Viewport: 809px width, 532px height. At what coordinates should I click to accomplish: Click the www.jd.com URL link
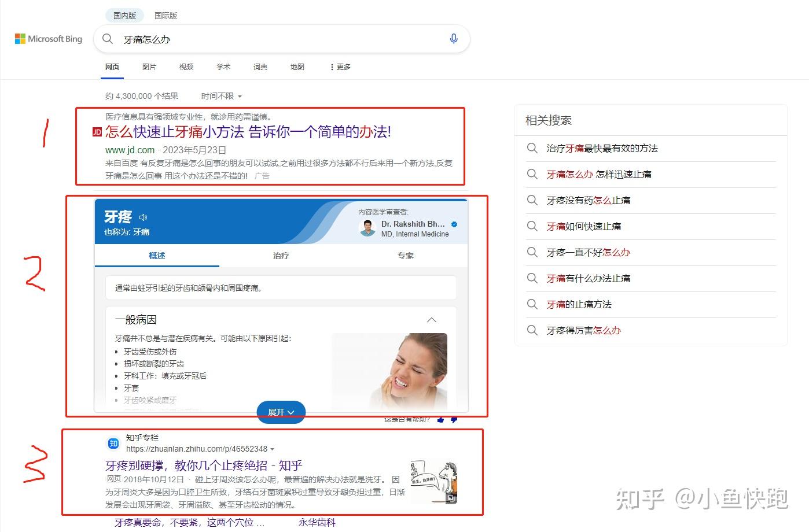click(x=130, y=150)
